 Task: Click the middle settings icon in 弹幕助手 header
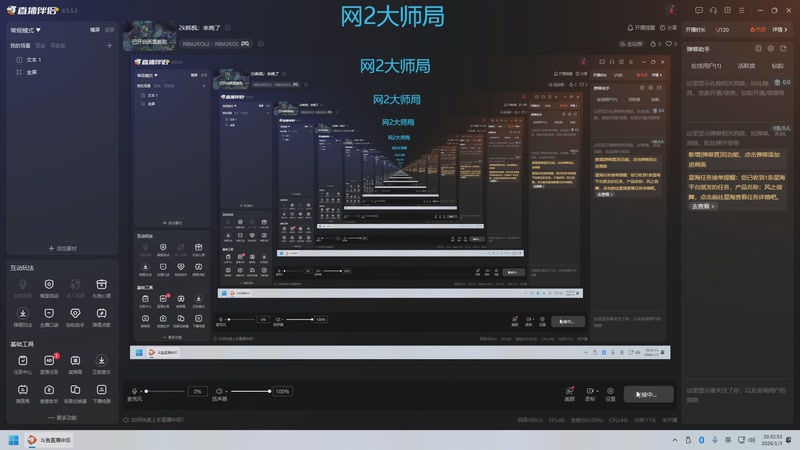pos(771,48)
